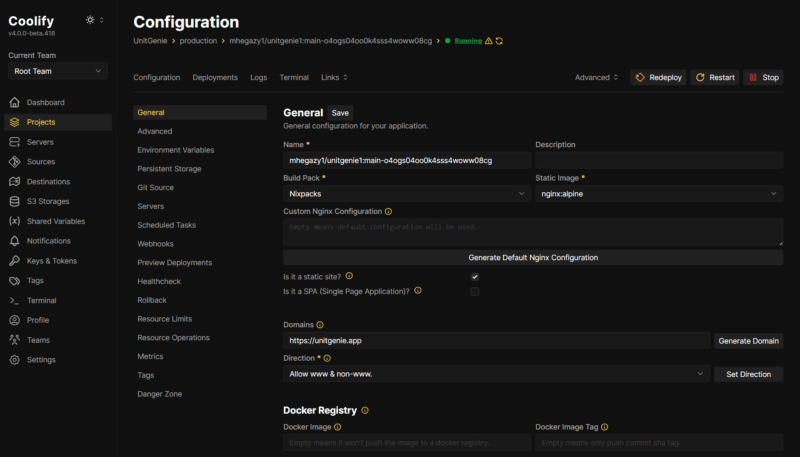Click the info icon next to Domains
The image size is (800, 457).
click(320, 325)
